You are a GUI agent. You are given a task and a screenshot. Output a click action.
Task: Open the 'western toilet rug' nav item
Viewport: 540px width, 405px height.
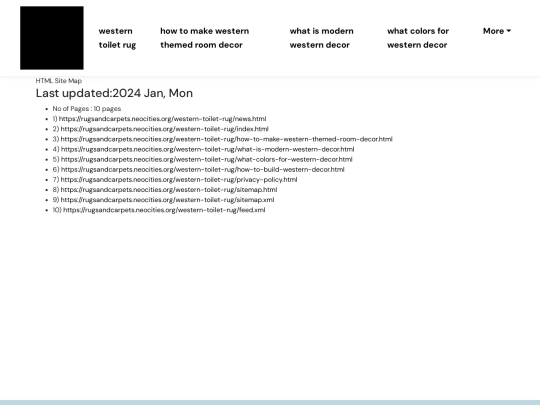[x=117, y=38]
